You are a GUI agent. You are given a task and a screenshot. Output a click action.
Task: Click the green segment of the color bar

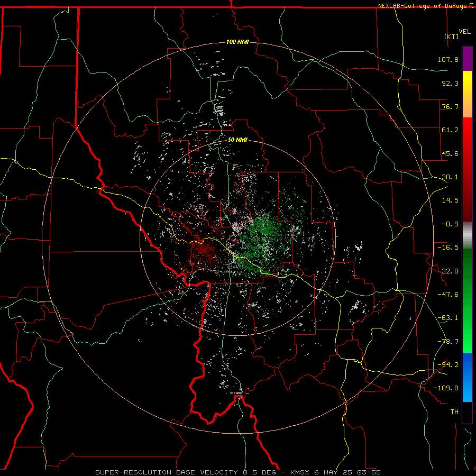[x=467, y=300]
